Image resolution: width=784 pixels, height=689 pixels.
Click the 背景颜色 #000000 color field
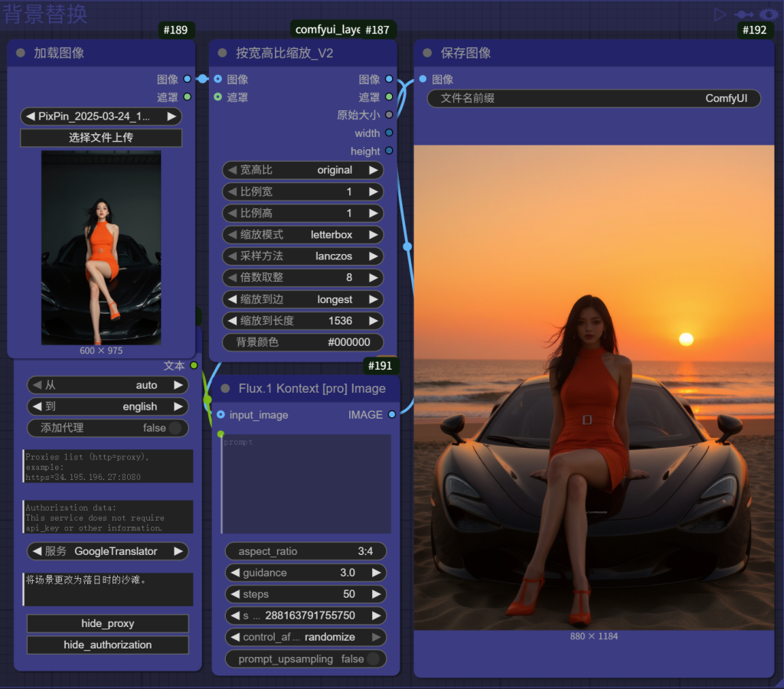click(x=302, y=342)
